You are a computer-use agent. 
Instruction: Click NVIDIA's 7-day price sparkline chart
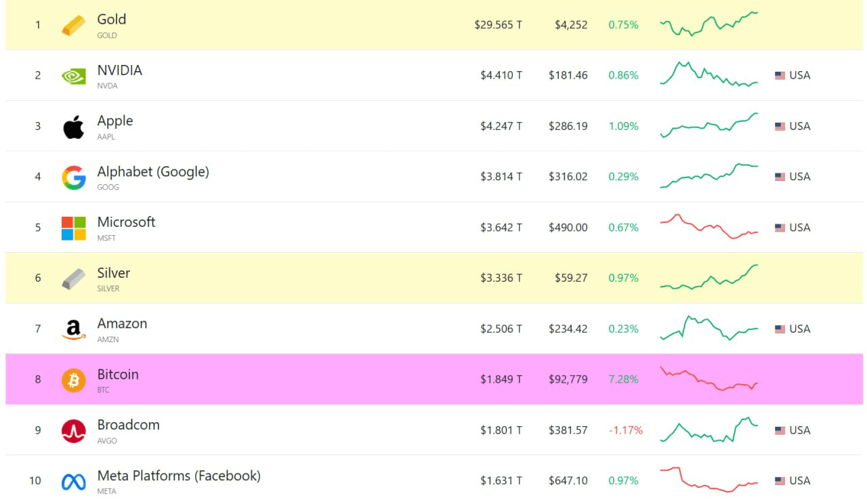[x=709, y=75]
